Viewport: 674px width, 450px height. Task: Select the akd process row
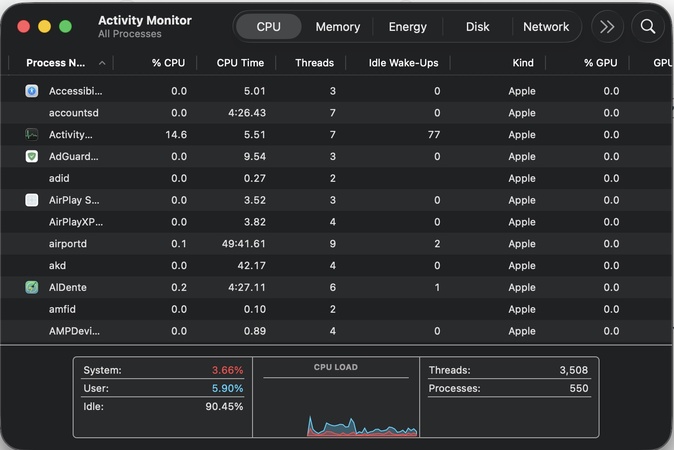point(337,266)
